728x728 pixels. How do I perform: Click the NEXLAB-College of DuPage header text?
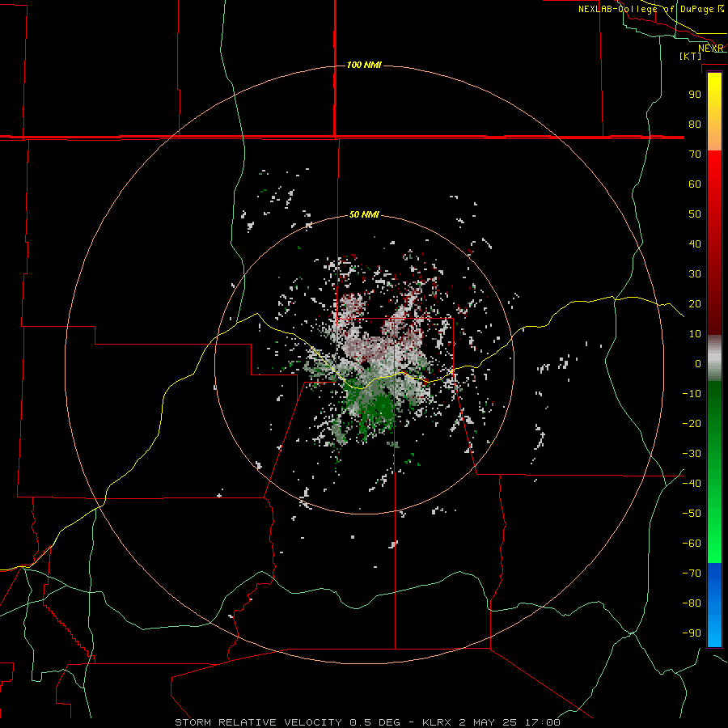651,9
